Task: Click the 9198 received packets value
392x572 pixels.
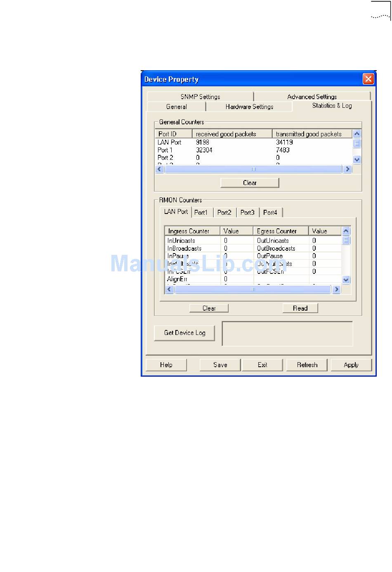Action: [x=203, y=142]
